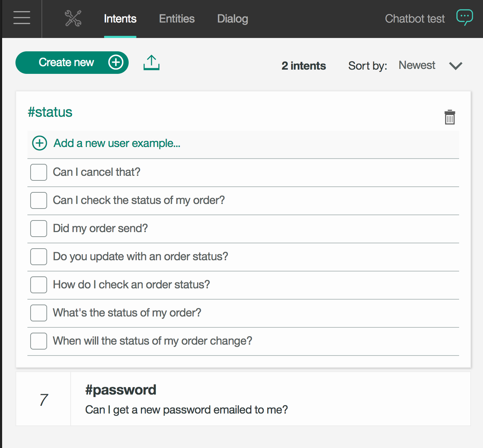Click the plus circle in Create new
Image resolution: width=483 pixels, height=448 pixels.
[116, 62]
